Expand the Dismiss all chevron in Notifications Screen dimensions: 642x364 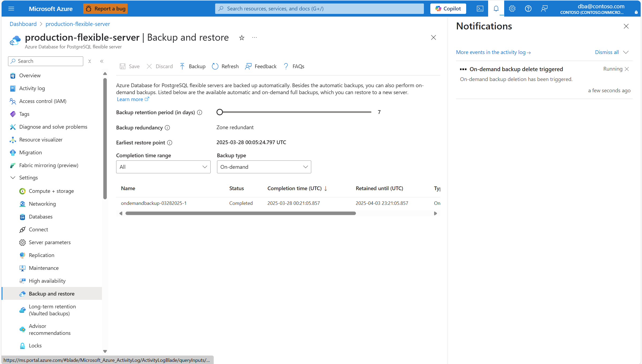click(626, 52)
